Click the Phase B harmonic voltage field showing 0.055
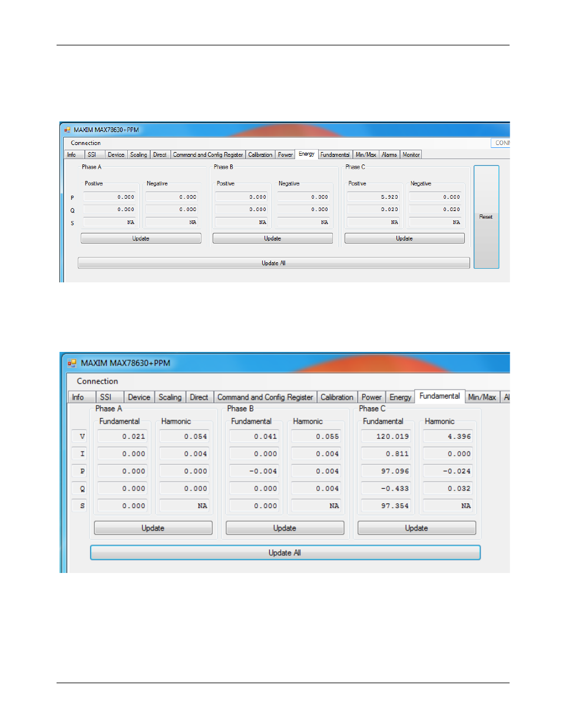 (316, 437)
